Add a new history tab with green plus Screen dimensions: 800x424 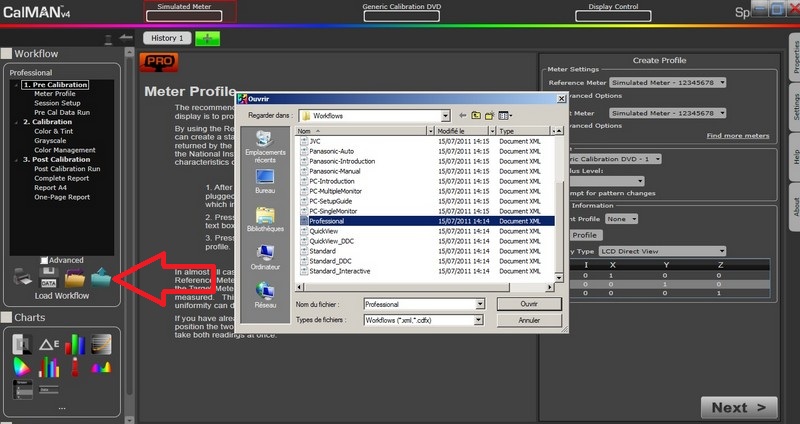(x=207, y=38)
